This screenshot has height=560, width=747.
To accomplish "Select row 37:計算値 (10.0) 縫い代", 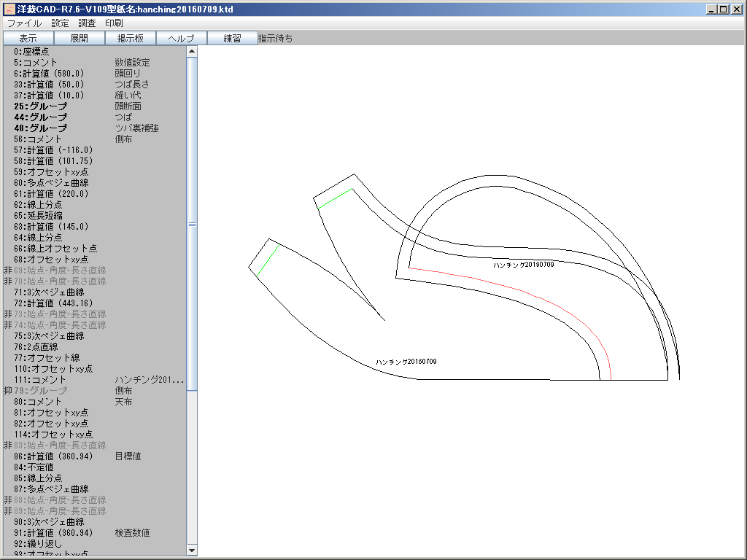I will click(95, 96).
